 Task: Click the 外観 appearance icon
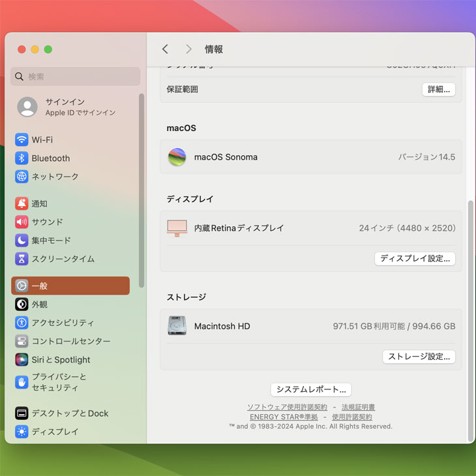coord(22,304)
